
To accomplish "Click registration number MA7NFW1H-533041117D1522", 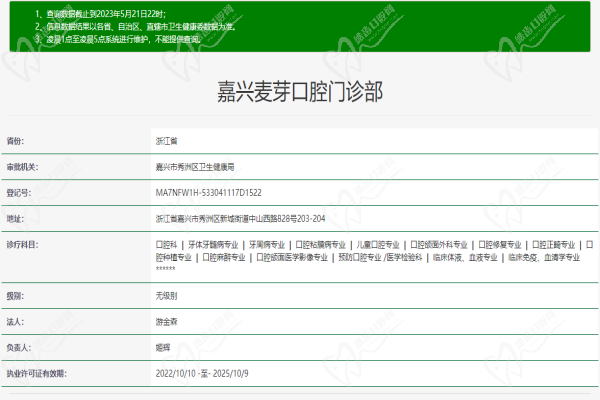I will [209, 191].
